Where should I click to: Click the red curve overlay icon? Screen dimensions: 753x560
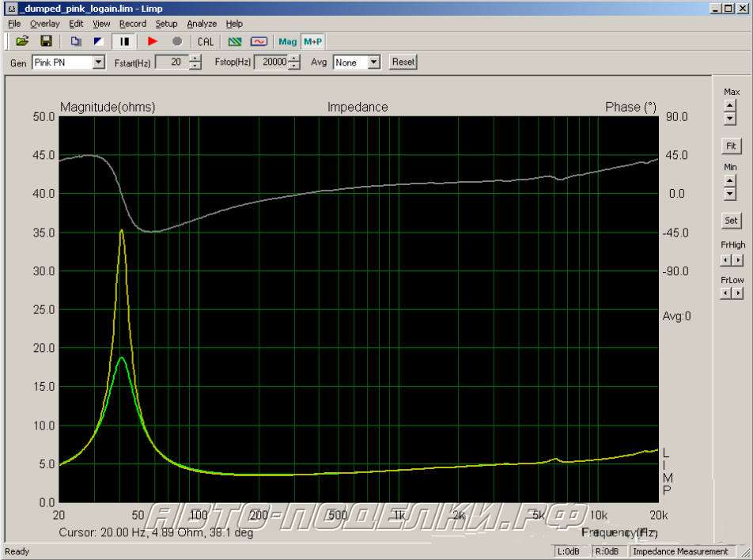[x=259, y=42]
